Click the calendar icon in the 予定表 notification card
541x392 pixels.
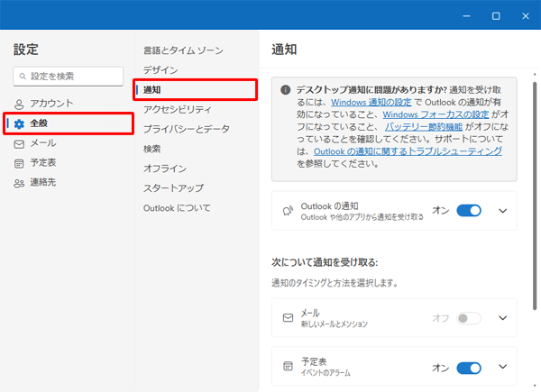click(288, 366)
